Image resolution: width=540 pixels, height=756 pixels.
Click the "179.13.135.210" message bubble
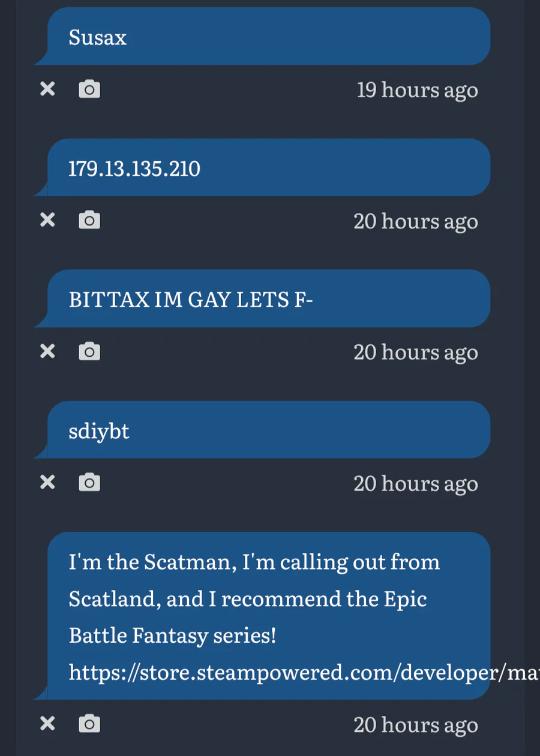click(268, 168)
